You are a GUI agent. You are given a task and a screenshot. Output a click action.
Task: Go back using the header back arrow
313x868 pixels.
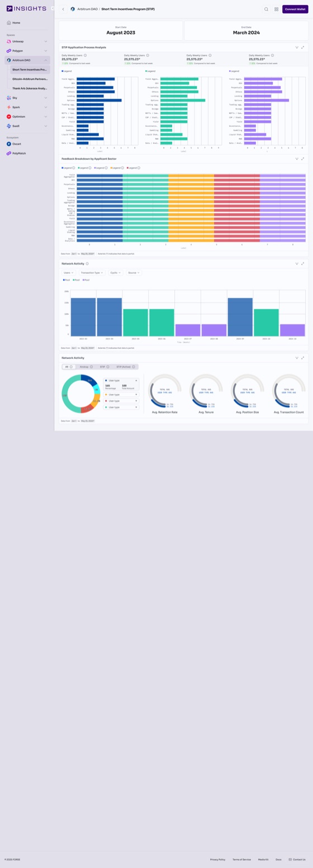pyautogui.click(x=63, y=9)
